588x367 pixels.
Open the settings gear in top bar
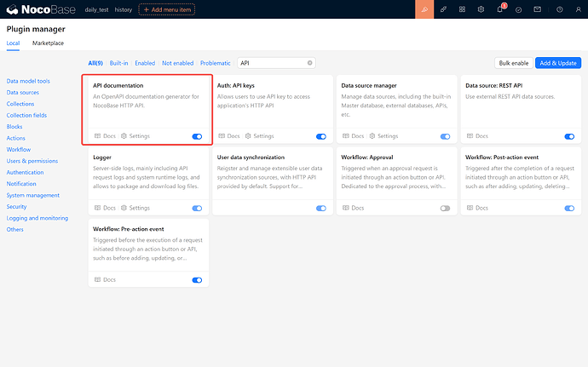pyautogui.click(x=481, y=9)
